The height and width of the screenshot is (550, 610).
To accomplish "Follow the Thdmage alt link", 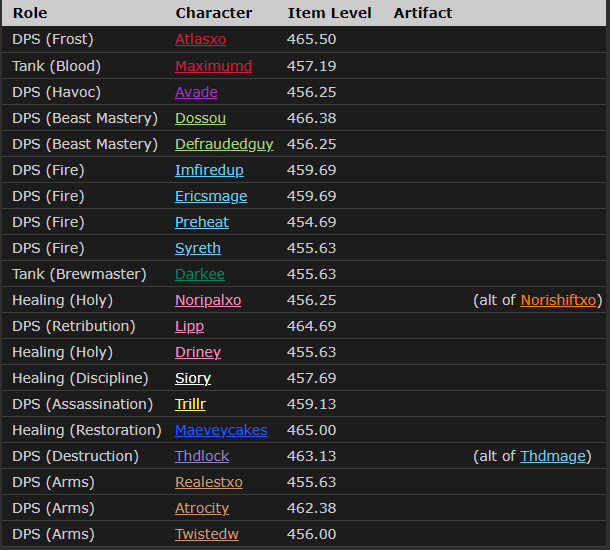I will tap(553, 456).
